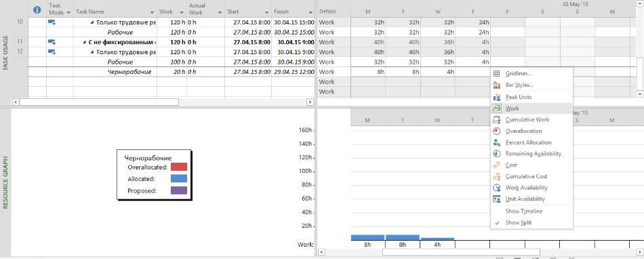Select Peak Units menu entry
Image resolution: width=644 pixels, height=259 pixels.
[x=531, y=97]
